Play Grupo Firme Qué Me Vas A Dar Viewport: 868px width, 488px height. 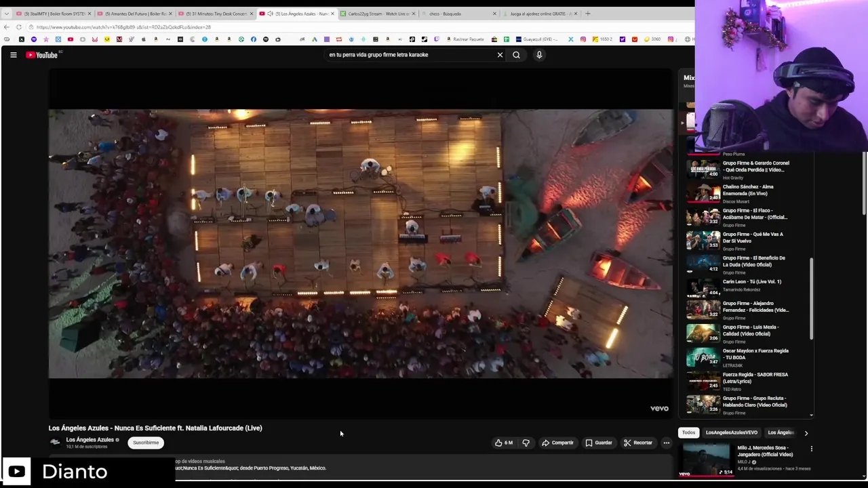[746, 240]
